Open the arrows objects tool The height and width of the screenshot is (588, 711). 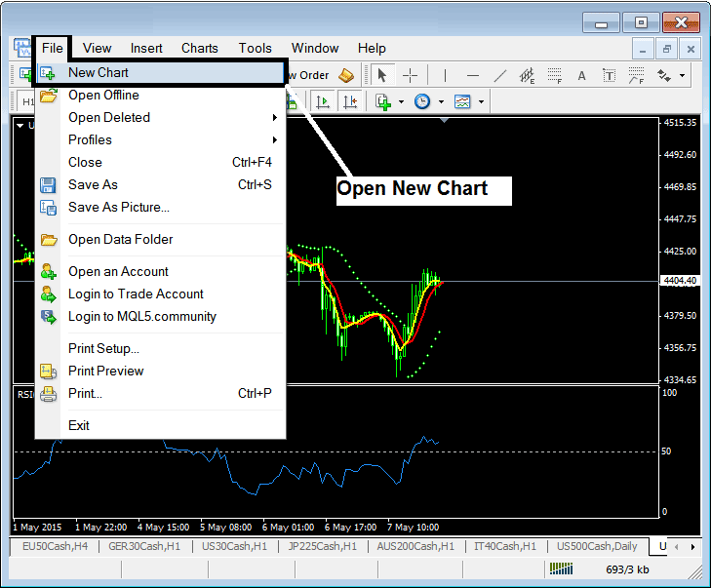(x=664, y=75)
